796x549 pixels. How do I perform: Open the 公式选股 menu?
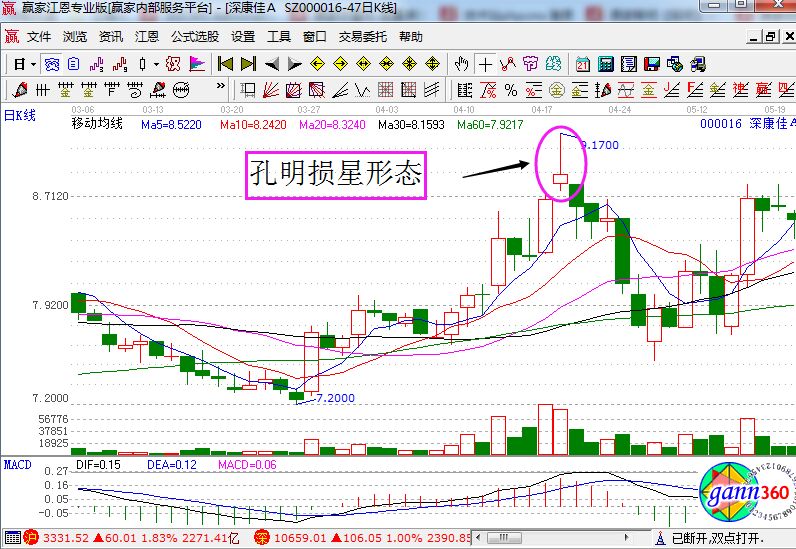194,36
